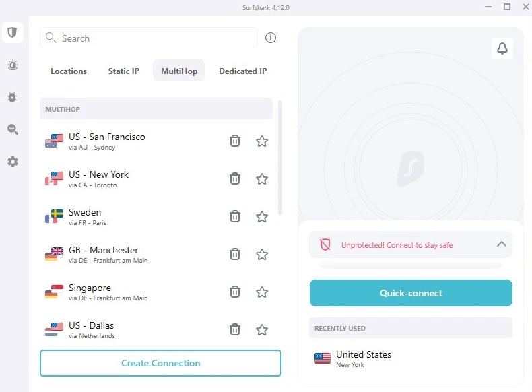This screenshot has height=392, width=532.
Task: Click the info icon beside search
Action: pos(271,38)
